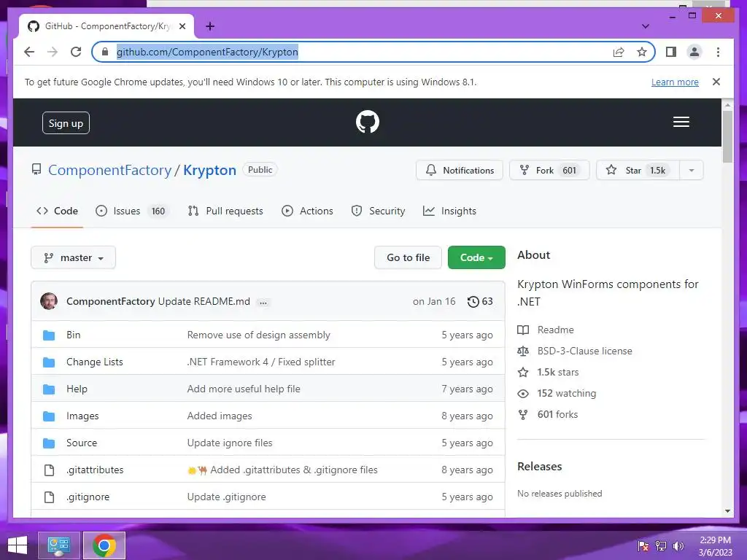747x560 pixels.
Task: Click the page vertical scrollbar thumb
Action: [x=727, y=136]
